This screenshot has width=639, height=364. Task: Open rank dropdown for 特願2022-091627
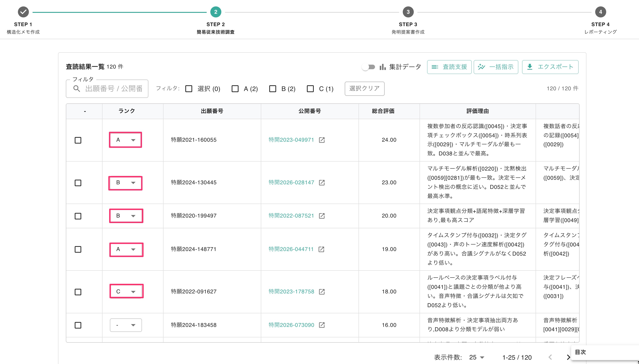tap(126, 292)
